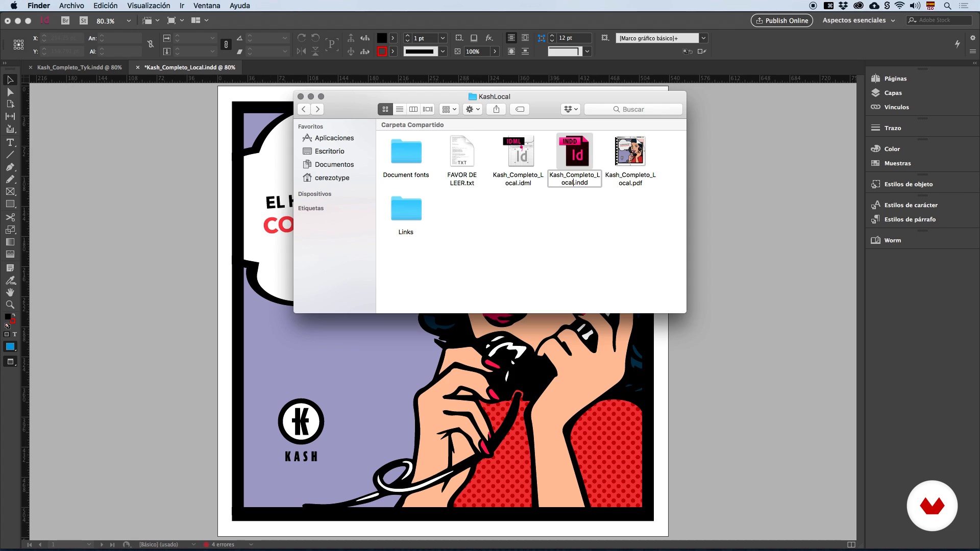The image size is (980, 551).
Task: Select the Page tool
Action: click(x=10, y=104)
